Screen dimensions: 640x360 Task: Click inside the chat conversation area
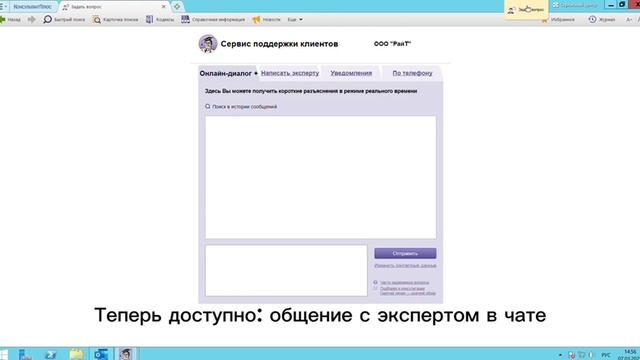[320, 177]
